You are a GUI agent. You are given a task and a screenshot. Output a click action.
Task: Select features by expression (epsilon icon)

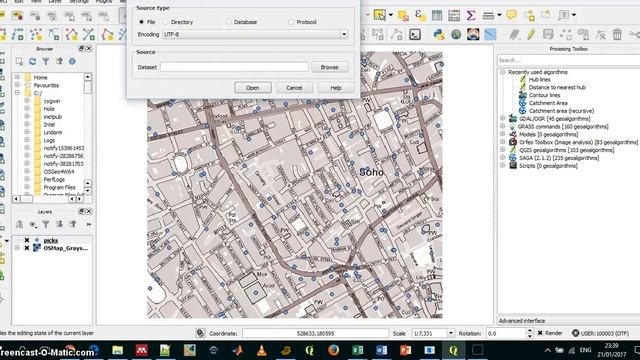click(420, 15)
